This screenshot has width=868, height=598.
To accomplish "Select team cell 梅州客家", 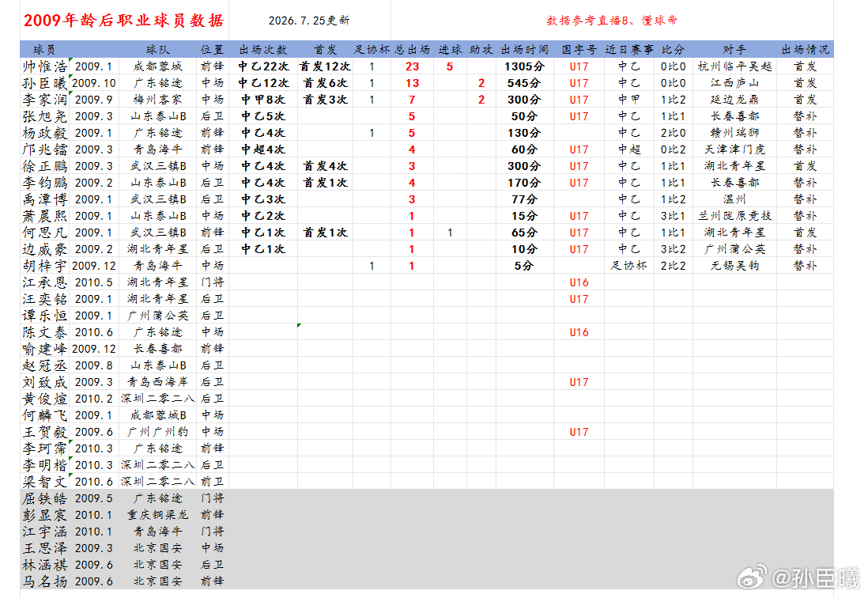I will click(158, 100).
